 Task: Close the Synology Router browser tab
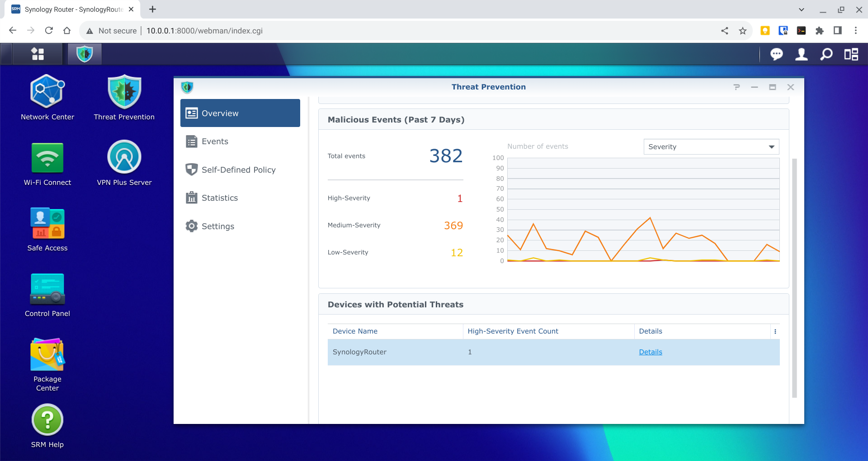[131, 9]
